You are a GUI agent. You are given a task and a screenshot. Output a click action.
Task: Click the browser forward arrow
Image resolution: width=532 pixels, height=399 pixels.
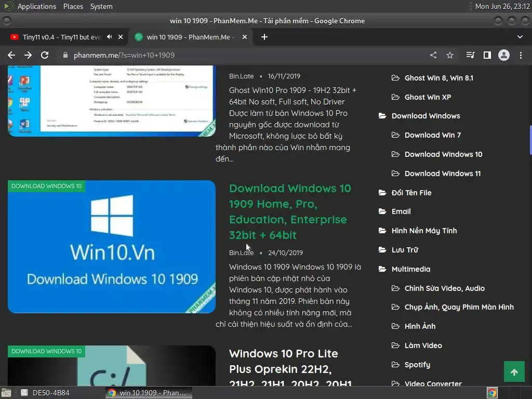[x=28, y=55]
